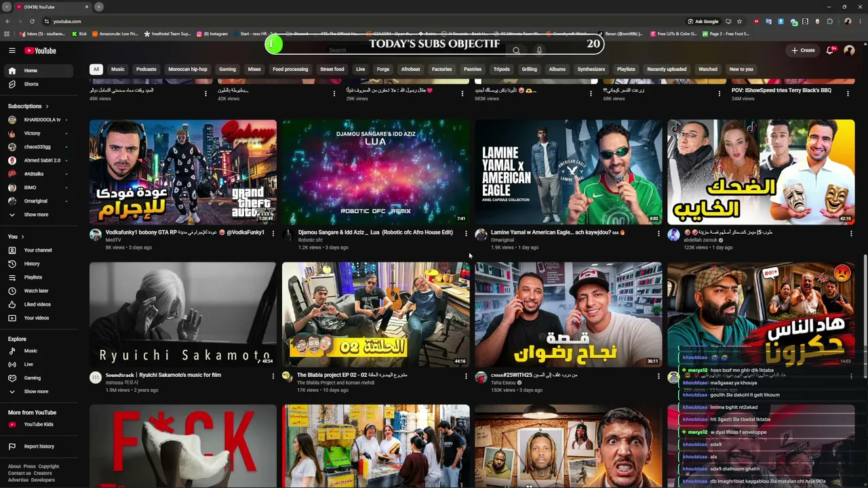Open the Blabla project channel avatar

coord(288,378)
